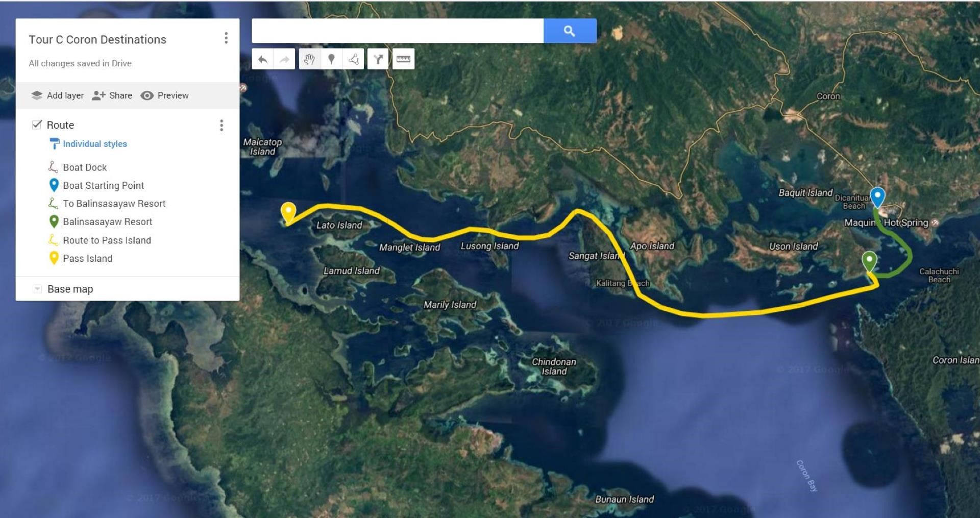
Task: Expand the Base map dropdown arrow
Action: click(37, 289)
